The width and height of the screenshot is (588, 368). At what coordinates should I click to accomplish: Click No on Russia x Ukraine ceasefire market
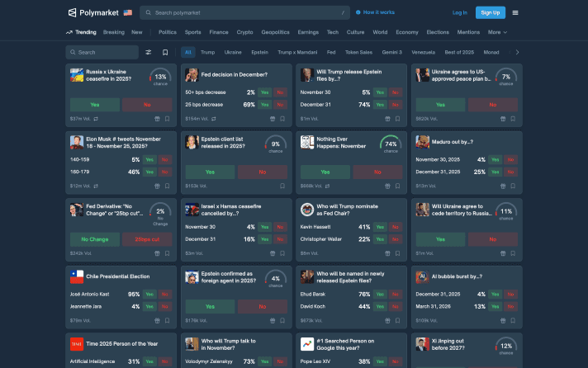coord(147,105)
